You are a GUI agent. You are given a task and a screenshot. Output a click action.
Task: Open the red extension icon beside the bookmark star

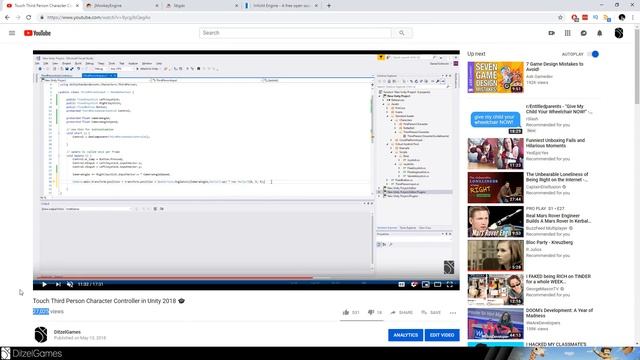[575, 18]
